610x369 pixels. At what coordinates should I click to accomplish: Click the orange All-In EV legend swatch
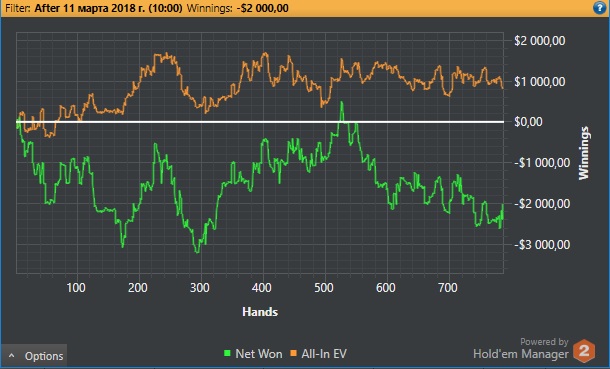tap(294, 353)
